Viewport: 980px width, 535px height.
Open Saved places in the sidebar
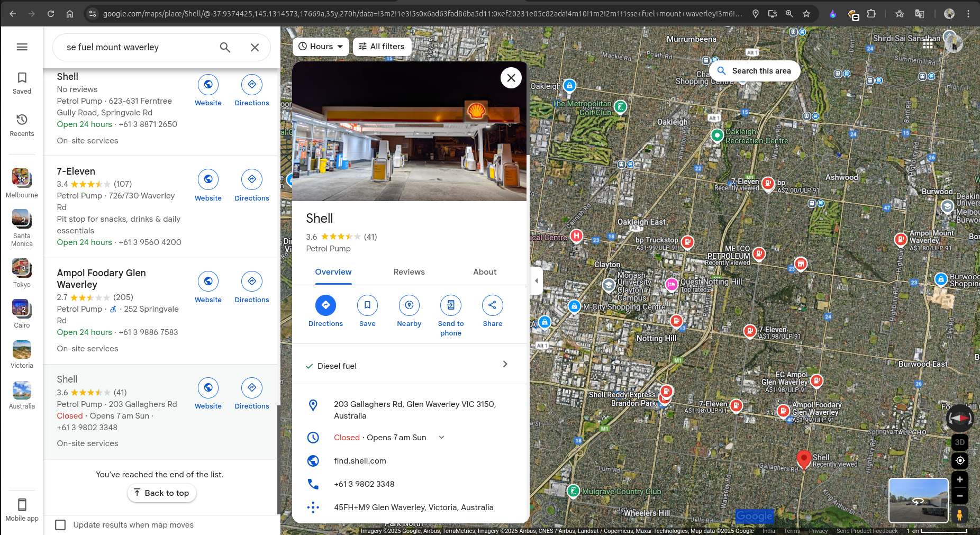[22, 84]
